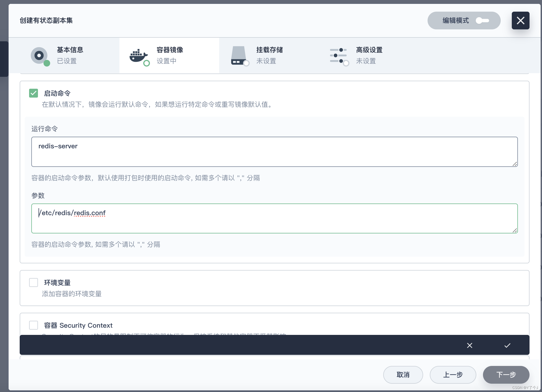
Task: Click the 环境变量 section title
Action: [57, 283]
